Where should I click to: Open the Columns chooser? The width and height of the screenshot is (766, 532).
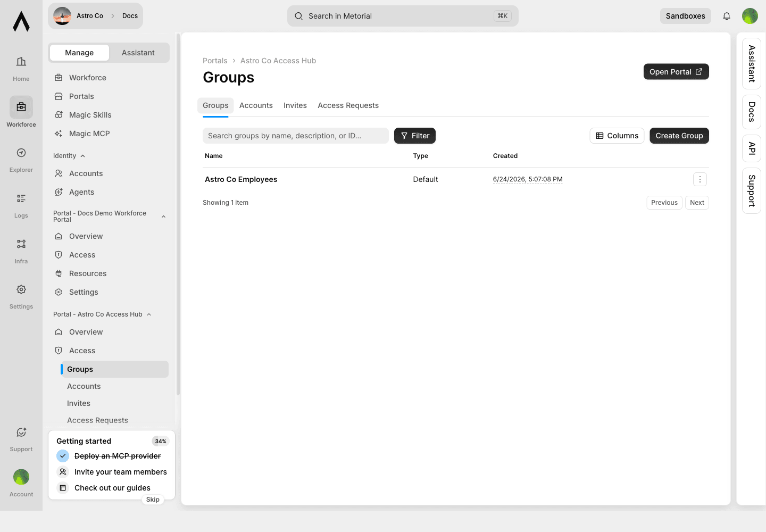[617, 136]
